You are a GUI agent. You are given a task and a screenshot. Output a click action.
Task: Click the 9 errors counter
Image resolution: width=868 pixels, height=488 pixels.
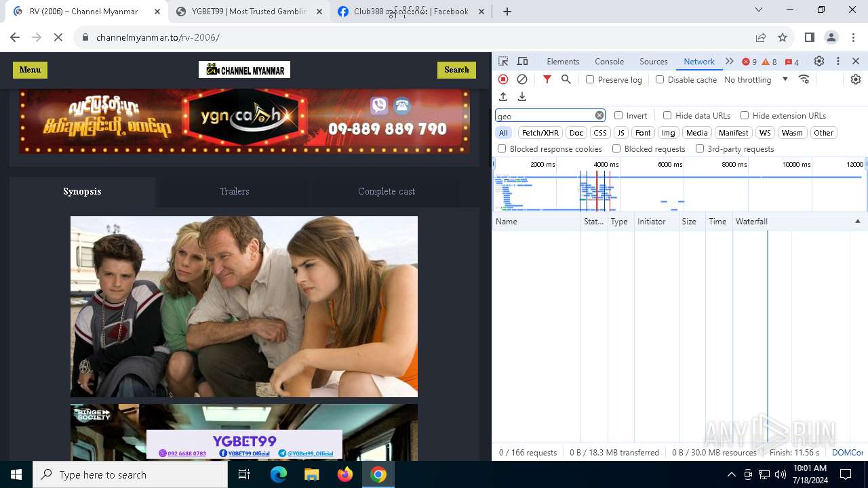click(x=749, y=62)
